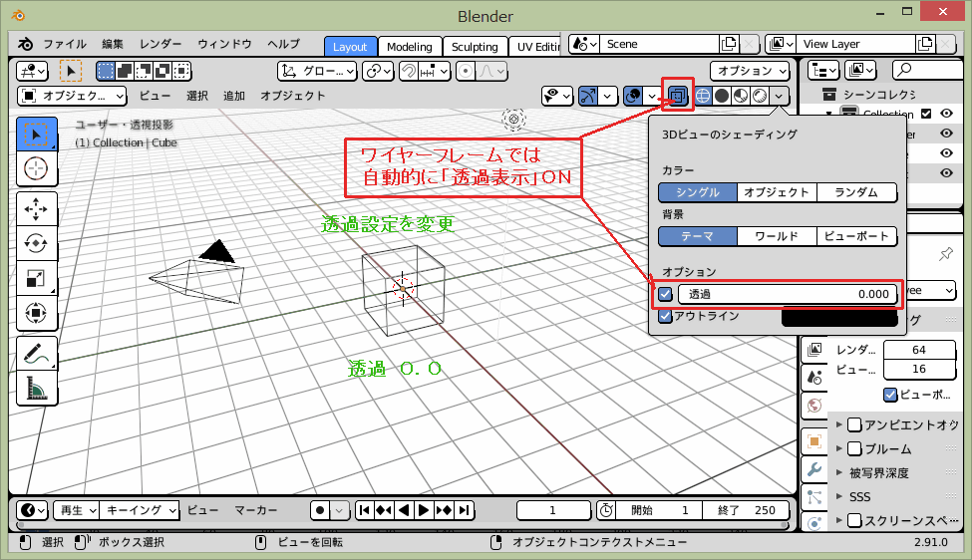Select ワールド background option
The image size is (972, 560).
[x=777, y=236]
